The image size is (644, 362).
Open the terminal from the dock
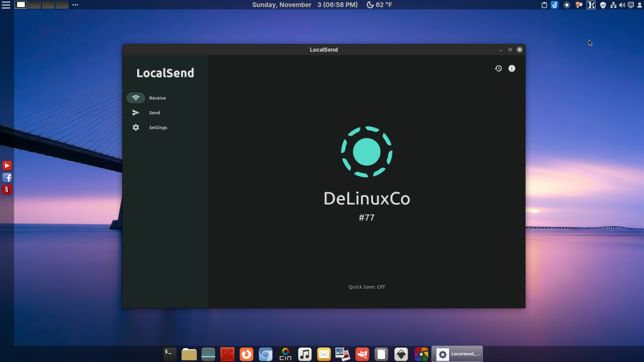(x=170, y=354)
